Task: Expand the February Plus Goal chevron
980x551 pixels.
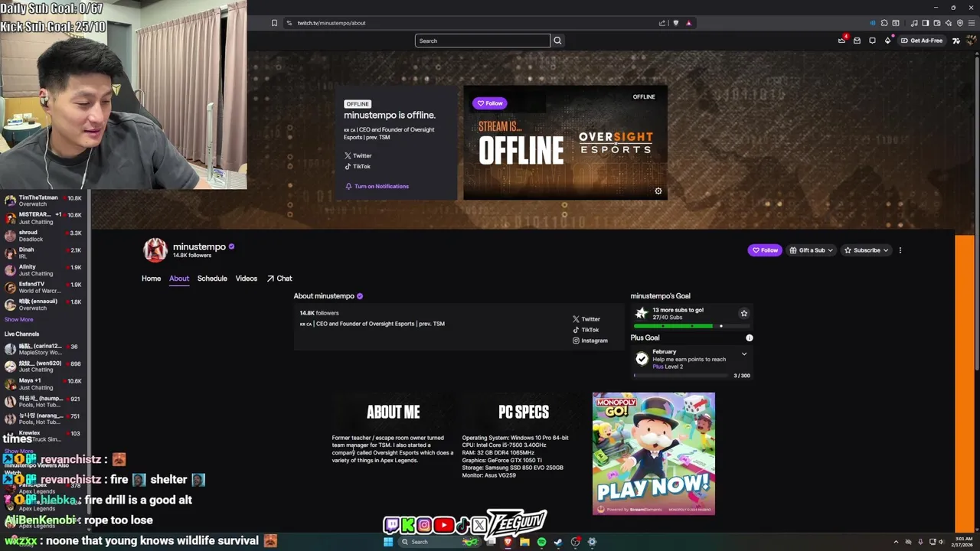Action: click(743, 354)
